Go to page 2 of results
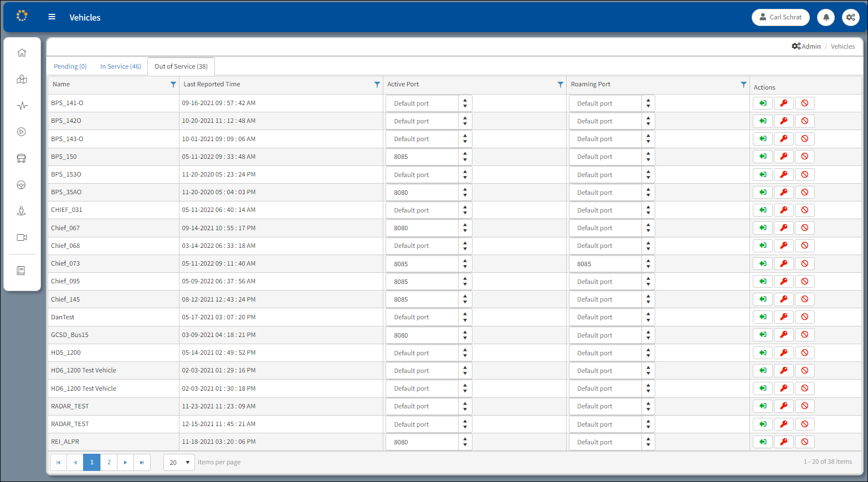Viewport: 868px width, 482px height. tap(109, 463)
